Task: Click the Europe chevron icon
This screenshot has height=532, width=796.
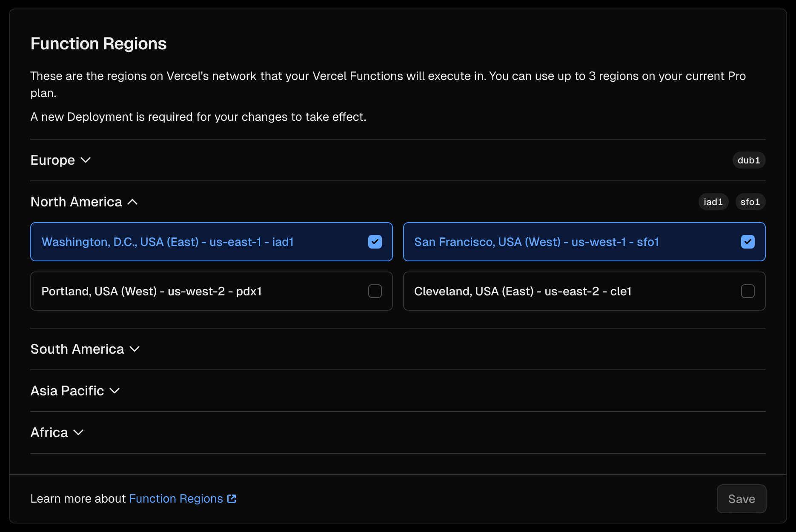Action: (x=86, y=161)
